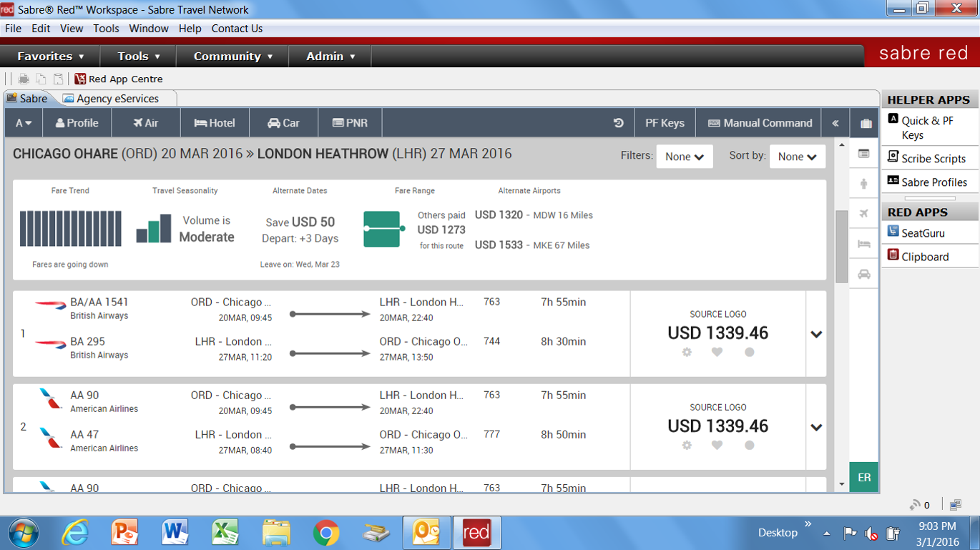Click the print icon in toolbar
The width and height of the screenshot is (980, 550).
tap(24, 79)
